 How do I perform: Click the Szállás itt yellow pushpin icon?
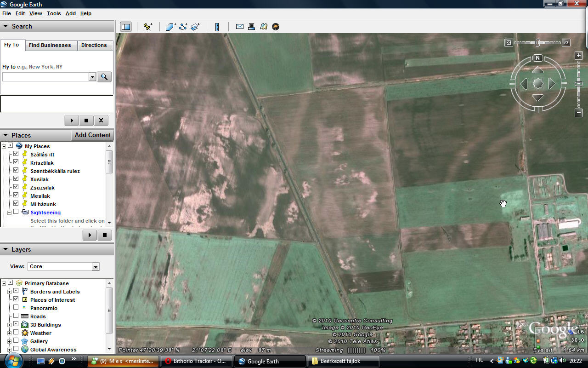(25, 154)
